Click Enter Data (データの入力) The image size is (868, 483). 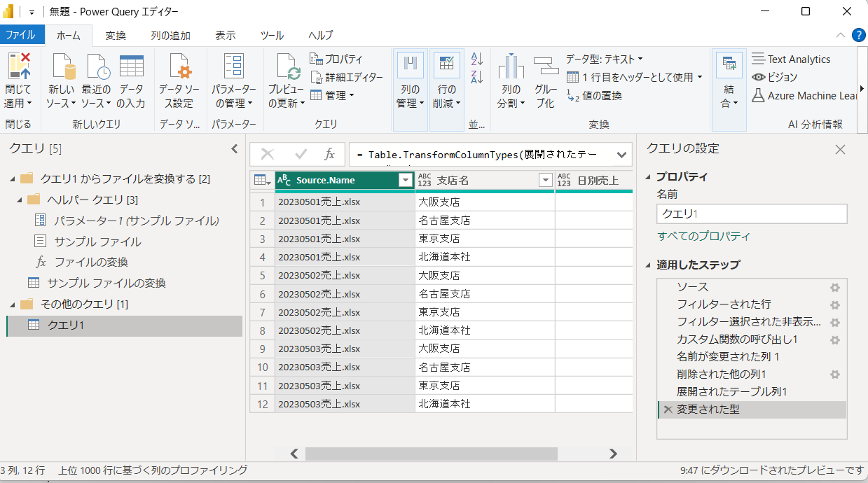click(131, 81)
